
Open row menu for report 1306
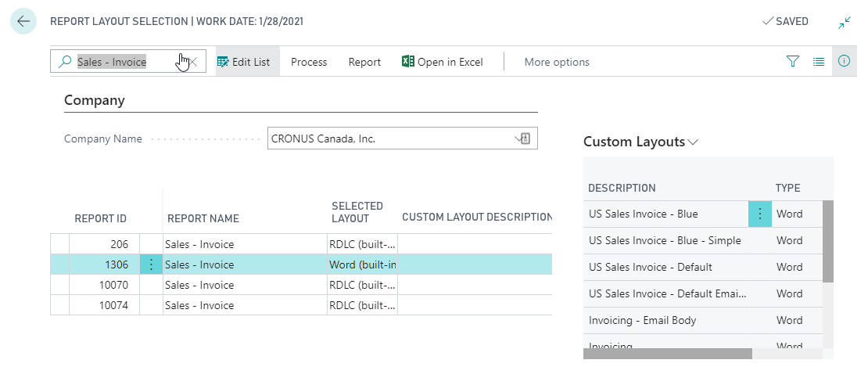[151, 264]
